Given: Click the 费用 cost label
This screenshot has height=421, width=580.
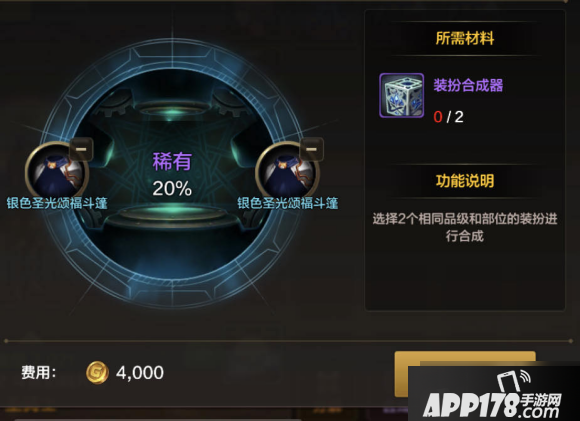Looking at the screenshot, I should (x=39, y=373).
